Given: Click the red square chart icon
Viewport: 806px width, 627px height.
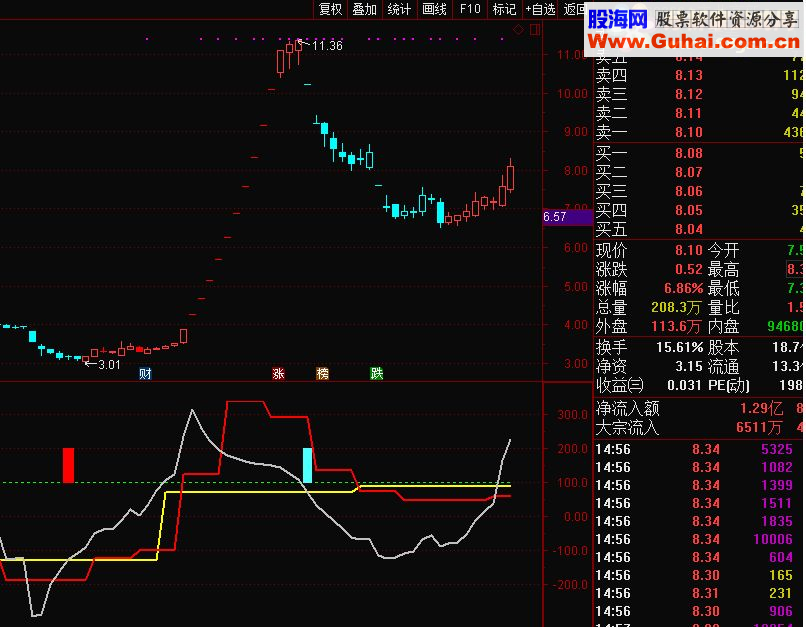Looking at the screenshot, I should click(x=535, y=30).
